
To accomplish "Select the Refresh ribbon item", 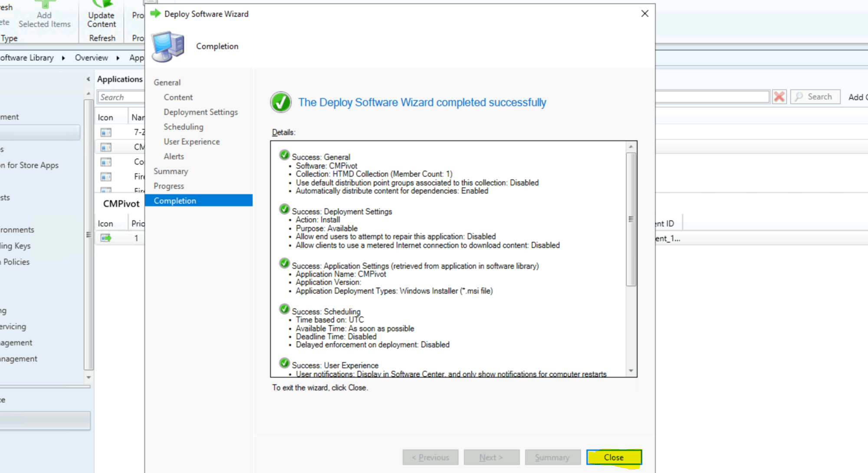I will (x=102, y=38).
